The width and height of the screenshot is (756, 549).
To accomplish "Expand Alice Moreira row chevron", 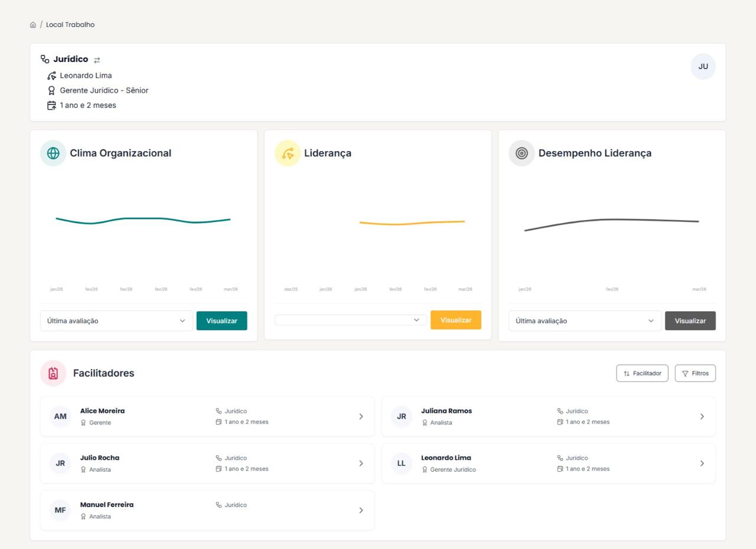I will coord(361,417).
